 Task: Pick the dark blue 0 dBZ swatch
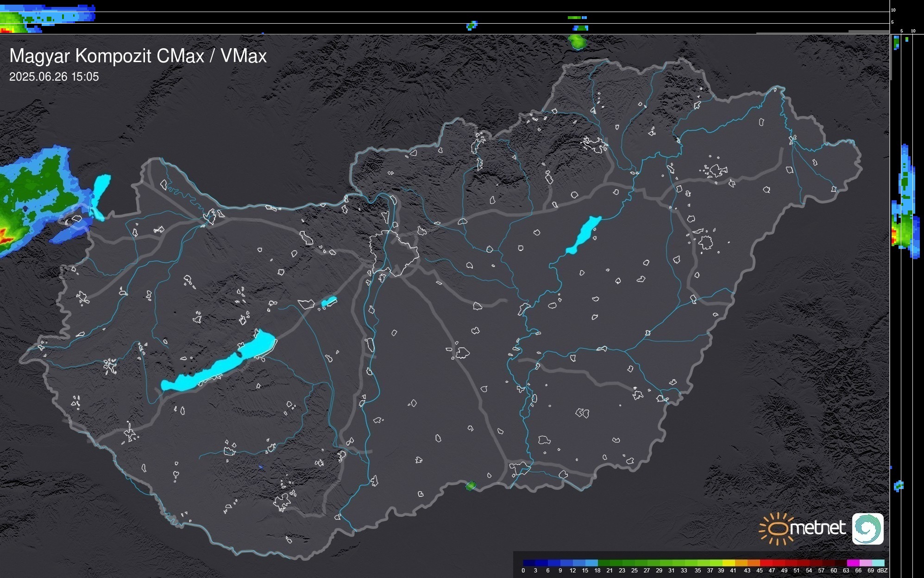click(529, 563)
